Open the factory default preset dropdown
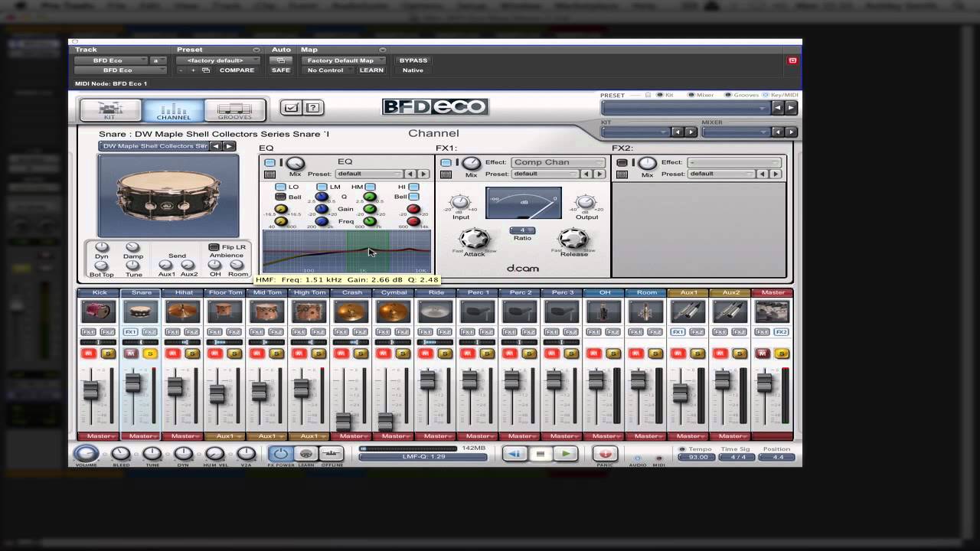 pos(217,60)
